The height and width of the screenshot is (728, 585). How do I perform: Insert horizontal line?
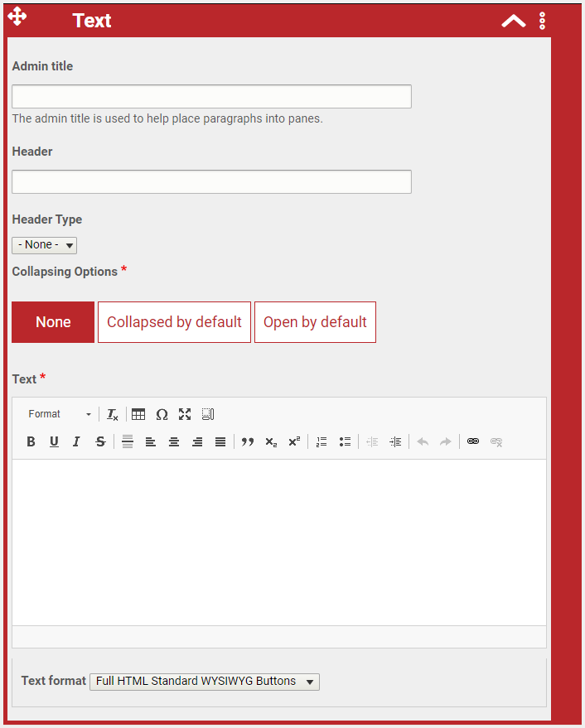click(128, 441)
